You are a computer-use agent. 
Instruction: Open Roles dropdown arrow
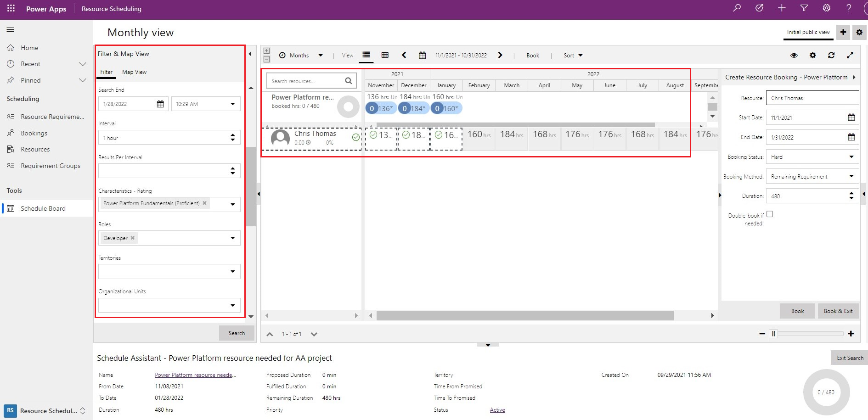click(x=232, y=238)
